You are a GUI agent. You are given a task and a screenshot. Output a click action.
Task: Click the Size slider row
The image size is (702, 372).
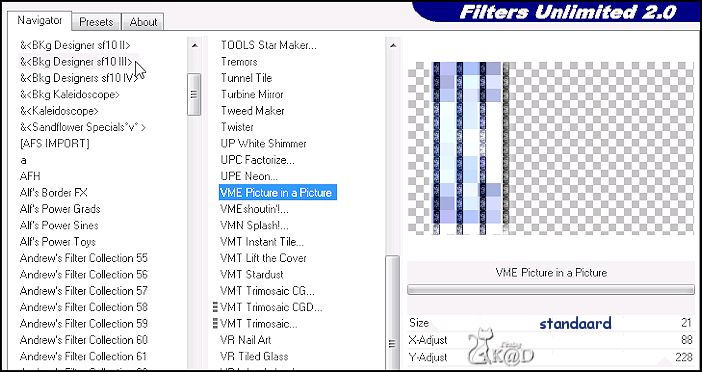tap(551, 323)
